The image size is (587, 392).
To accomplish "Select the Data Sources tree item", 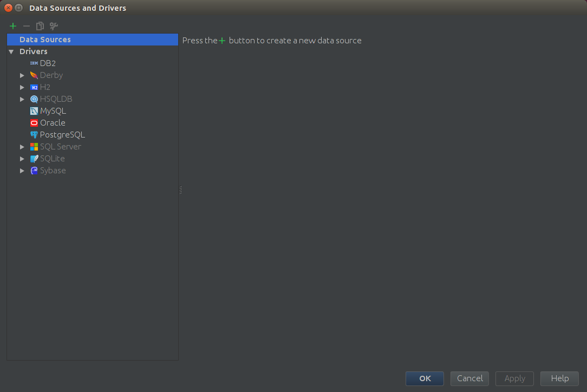I will [45, 40].
